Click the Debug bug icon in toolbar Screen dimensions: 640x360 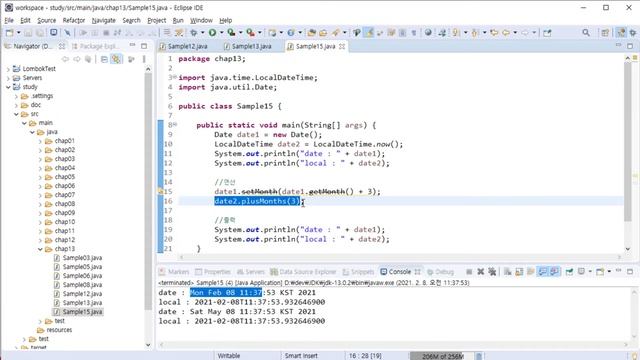click(193, 32)
